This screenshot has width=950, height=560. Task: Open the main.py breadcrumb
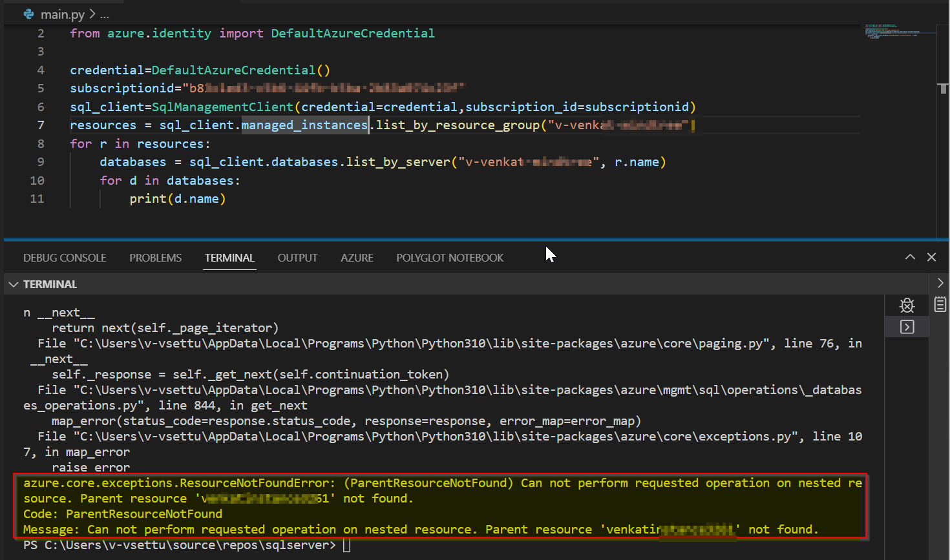click(x=63, y=14)
